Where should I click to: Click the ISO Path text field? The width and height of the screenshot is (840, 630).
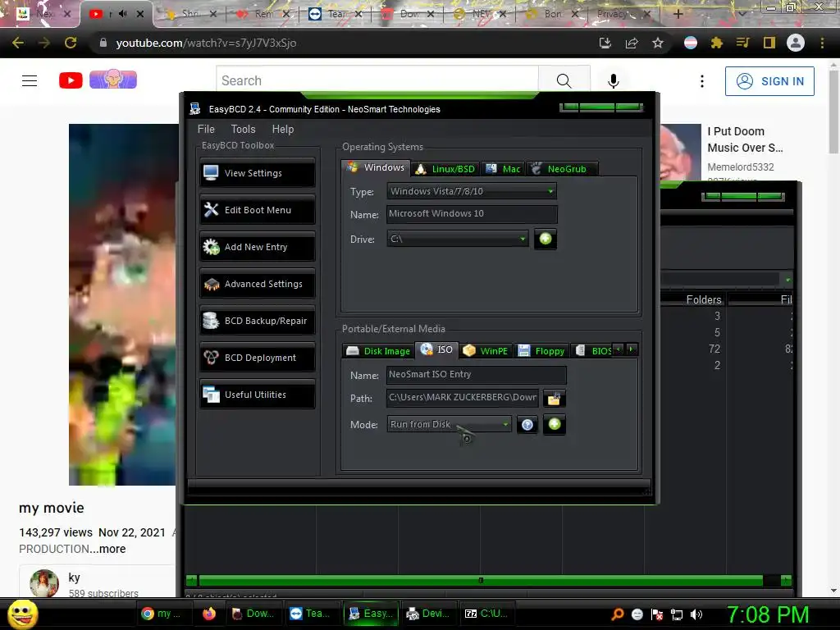pyautogui.click(x=463, y=398)
